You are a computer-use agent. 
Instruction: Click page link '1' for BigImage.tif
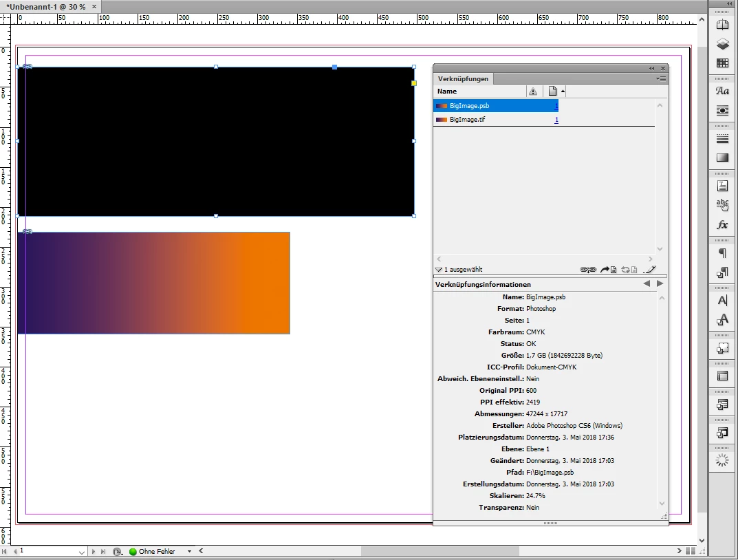coord(556,120)
